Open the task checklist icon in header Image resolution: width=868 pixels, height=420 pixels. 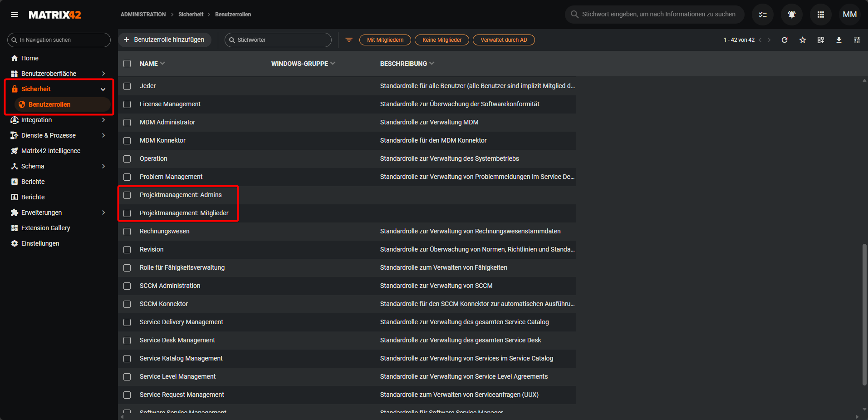pos(763,15)
